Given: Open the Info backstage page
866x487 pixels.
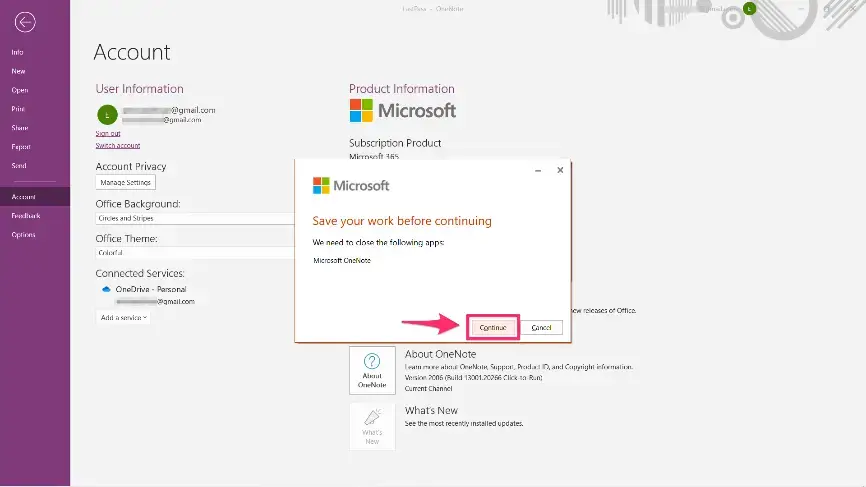Looking at the screenshot, I should 17,52.
